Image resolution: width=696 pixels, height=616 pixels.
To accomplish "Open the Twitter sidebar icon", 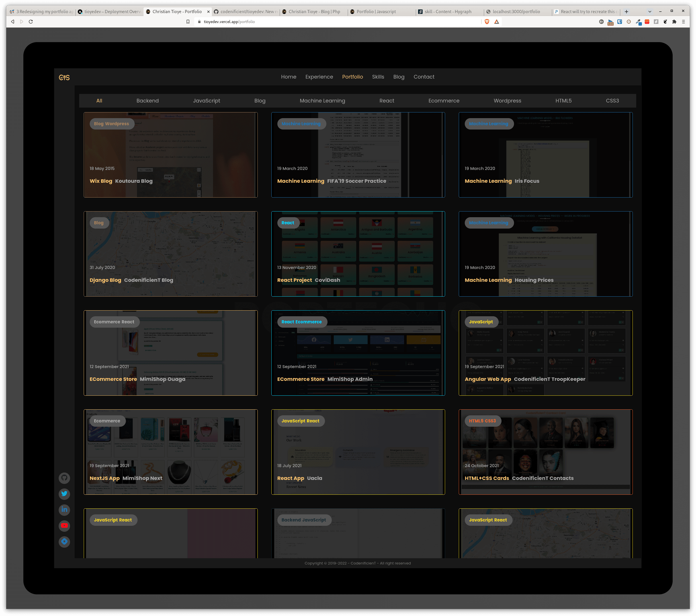I will [64, 494].
